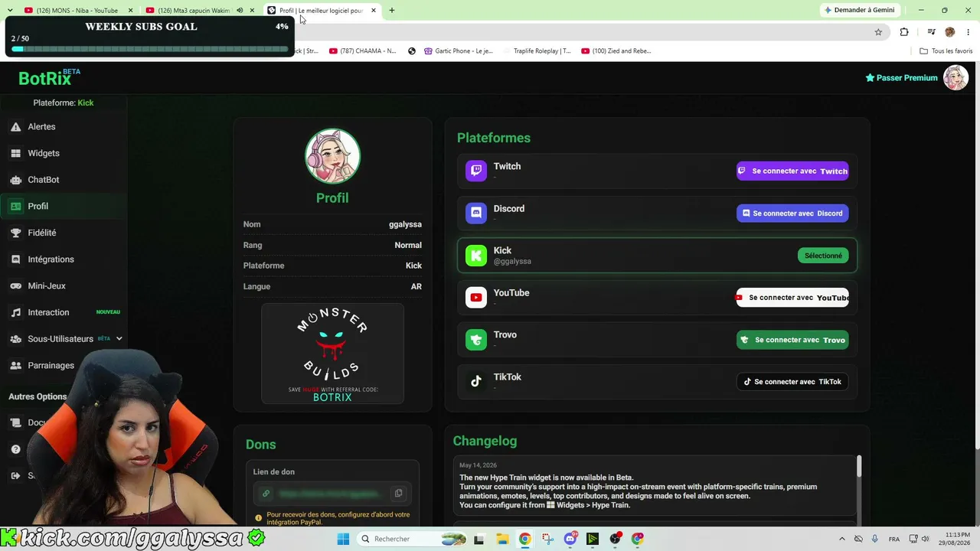Open the Tous les favoris bookmarks folder
This screenshot has height=551, width=980.
(946, 51)
